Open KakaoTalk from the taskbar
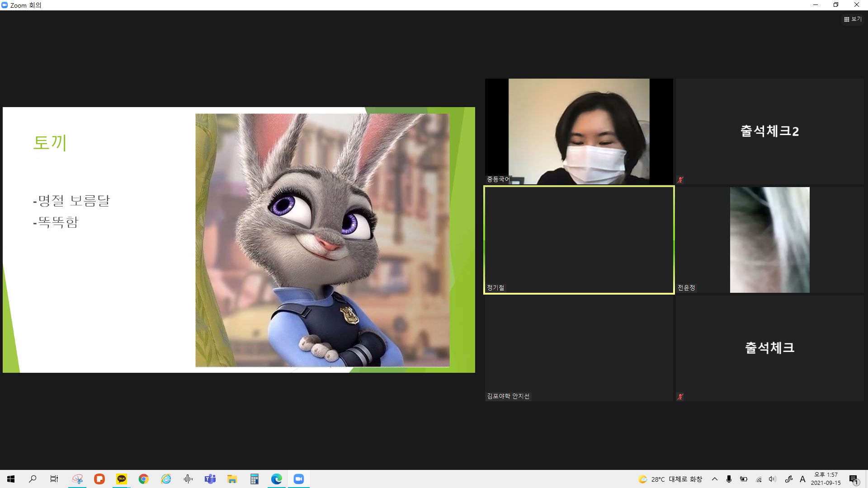 pos(122,479)
